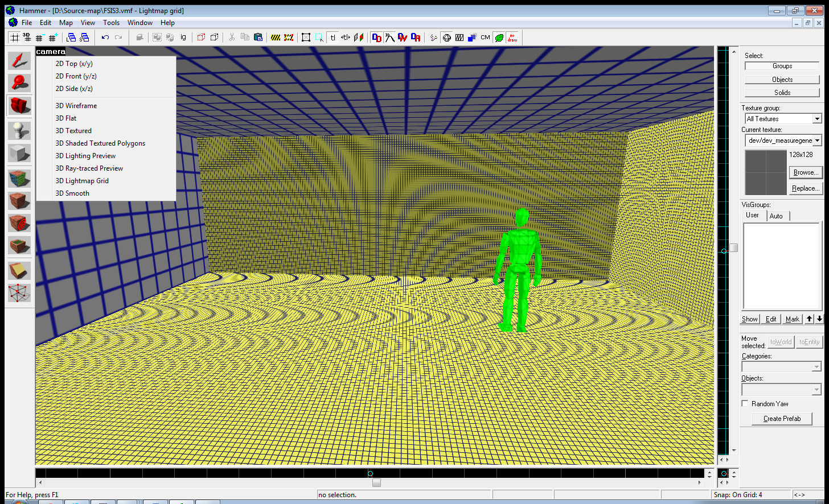This screenshot has width=829, height=504.
Task: Click the current texture preview swatch
Action: tap(766, 172)
